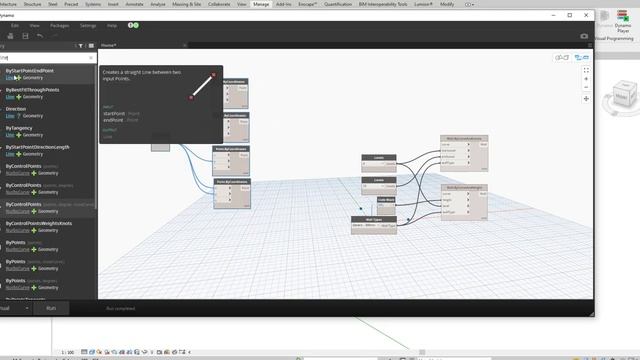Select Wall.ByCurveAndLevels node header
Screen dimensions: 640x360
point(464,139)
